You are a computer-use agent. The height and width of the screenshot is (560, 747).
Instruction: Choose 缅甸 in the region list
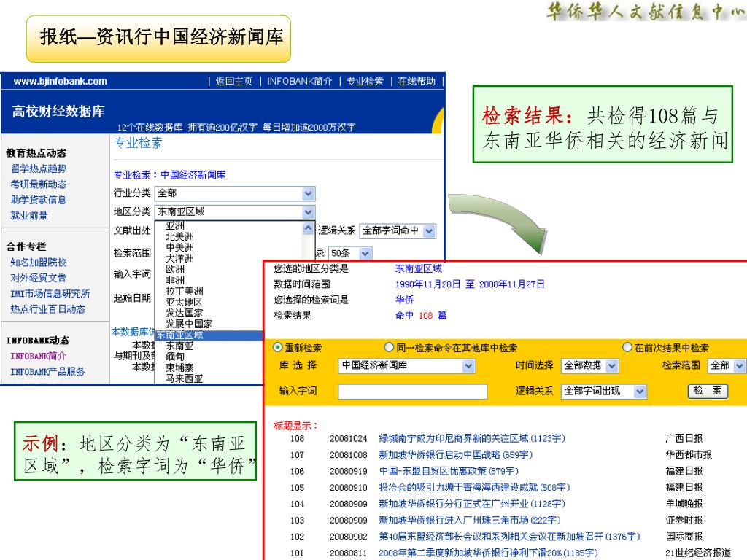click(x=175, y=357)
